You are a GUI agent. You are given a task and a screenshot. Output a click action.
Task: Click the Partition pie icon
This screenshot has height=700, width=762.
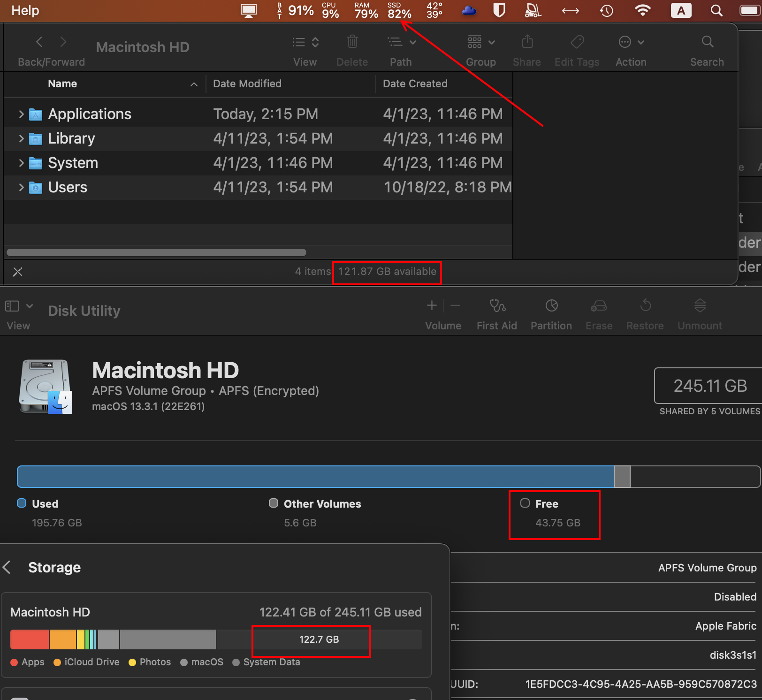click(552, 306)
